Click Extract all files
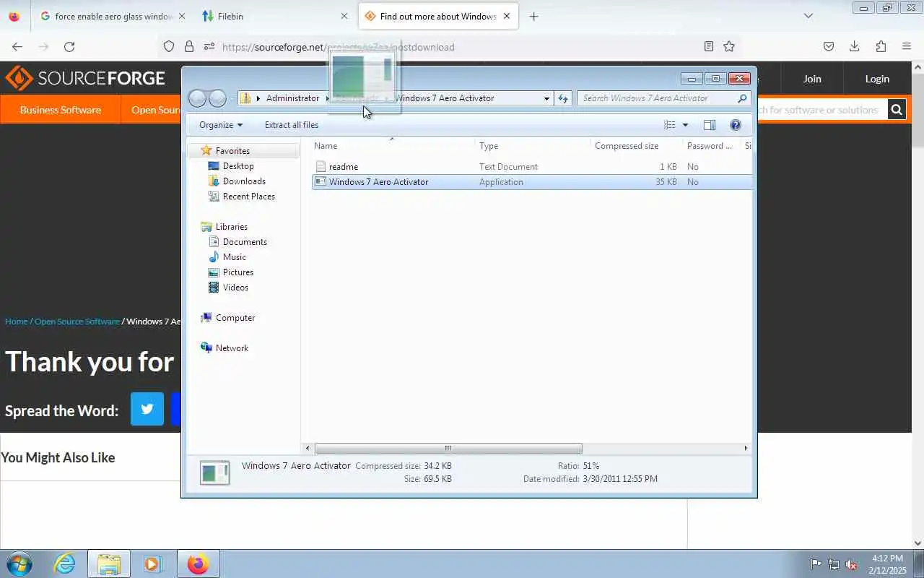Screen dimensions: 924x578 click(x=292, y=125)
